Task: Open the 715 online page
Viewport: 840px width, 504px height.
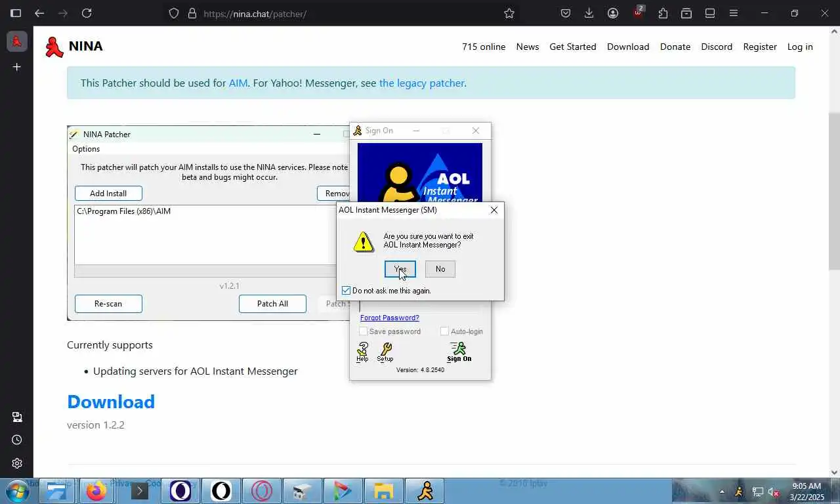Action: (x=484, y=47)
